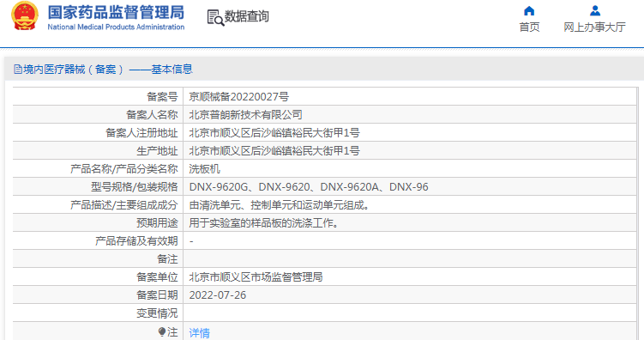Go to 首页 text link

click(x=529, y=27)
